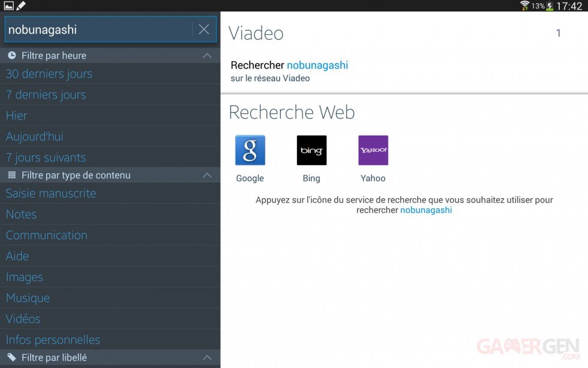Tap the nobunagashi link under Recherche Web
The height and width of the screenshot is (368, 588).
[426, 210]
